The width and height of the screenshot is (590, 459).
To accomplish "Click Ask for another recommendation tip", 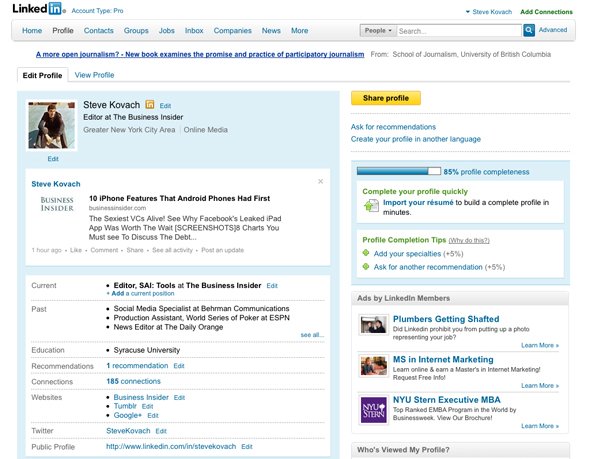I will tap(428, 267).
